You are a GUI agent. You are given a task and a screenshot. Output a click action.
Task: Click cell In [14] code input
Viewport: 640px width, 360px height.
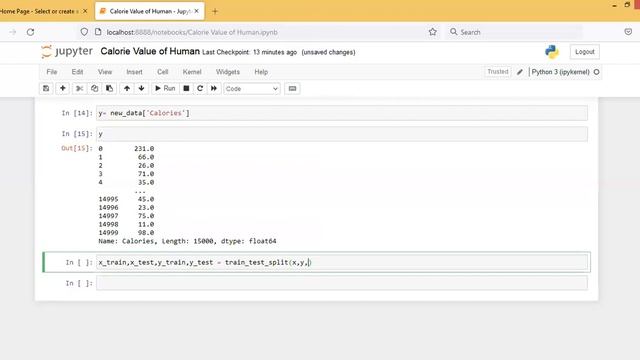click(x=342, y=113)
